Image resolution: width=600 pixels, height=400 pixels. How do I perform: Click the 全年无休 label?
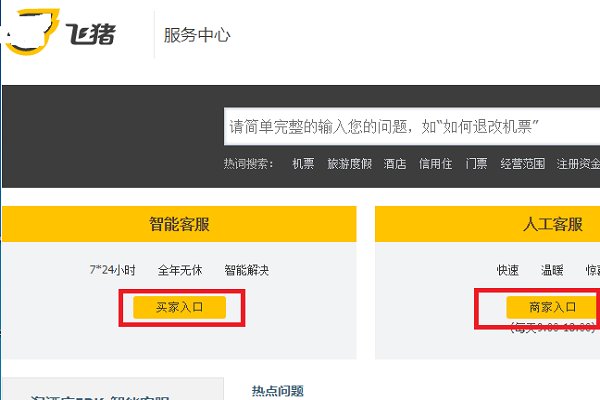pos(180,270)
